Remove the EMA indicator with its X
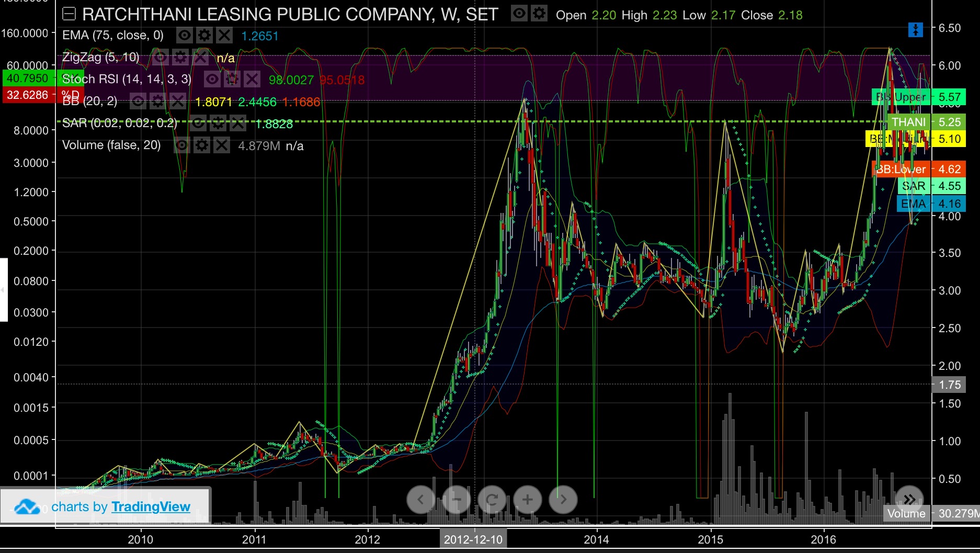Image resolution: width=980 pixels, height=553 pixels. 224,36
